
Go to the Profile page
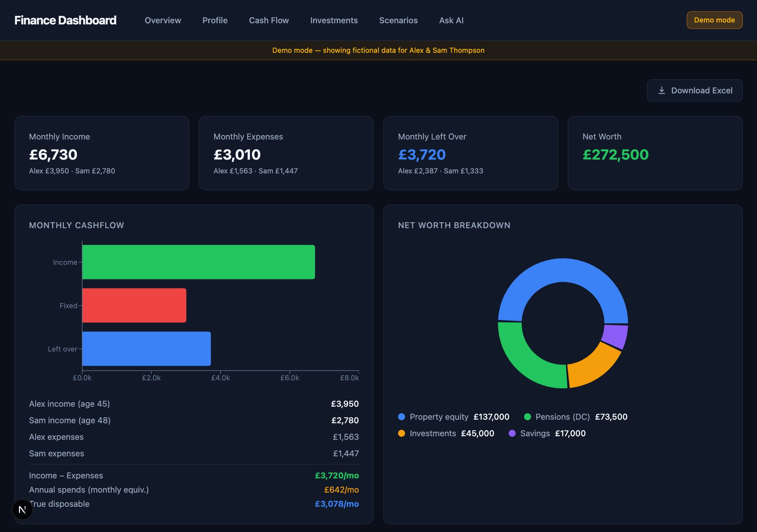(x=215, y=20)
